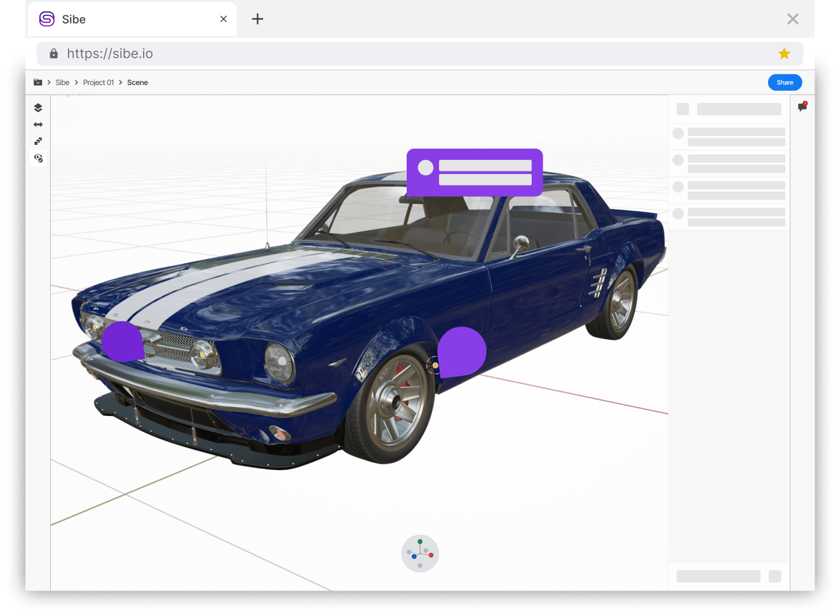Expand the Sibe breadcrumb entry

pyautogui.click(x=62, y=83)
